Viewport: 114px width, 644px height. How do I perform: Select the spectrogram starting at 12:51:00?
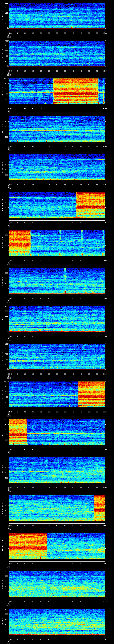57,280
